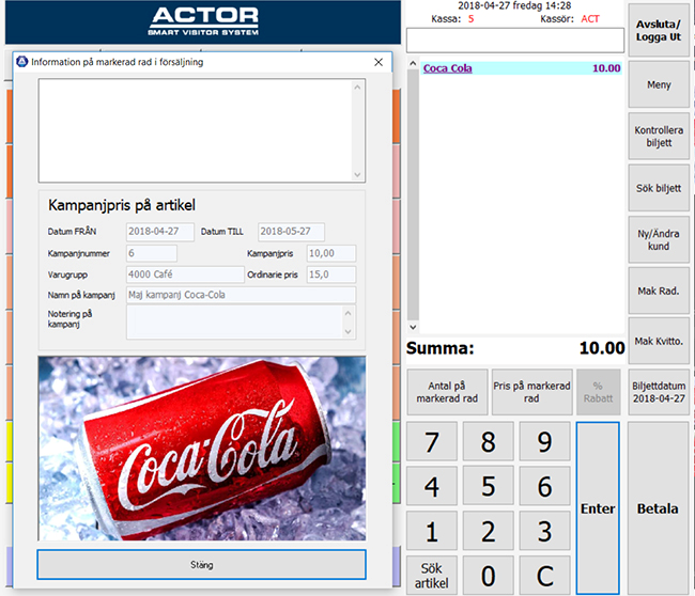Click Kampanjpris field 10,00

[331, 253]
